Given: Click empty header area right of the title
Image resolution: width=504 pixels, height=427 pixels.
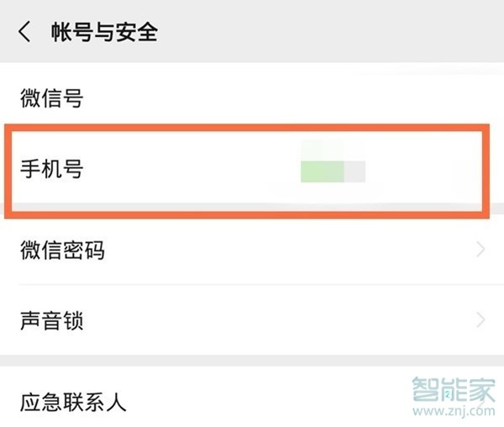Looking at the screenshot, I should click(336, 32).
